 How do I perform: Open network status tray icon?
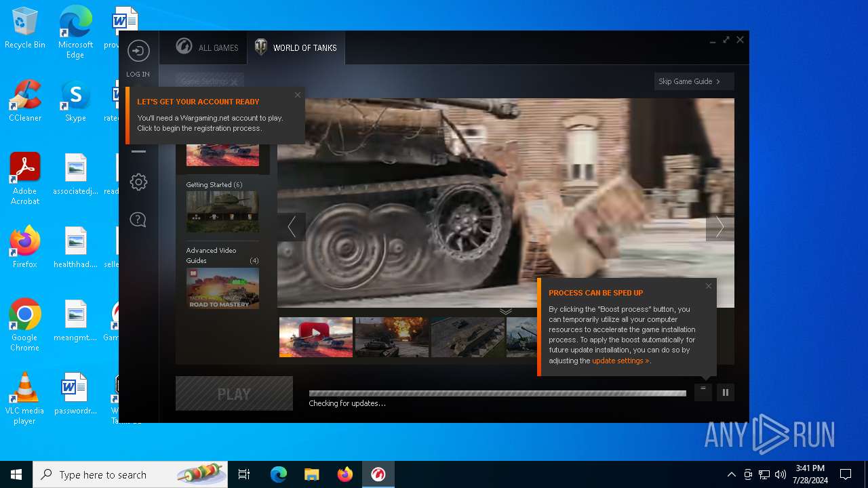pyautogui.click(x=764, y=474)
